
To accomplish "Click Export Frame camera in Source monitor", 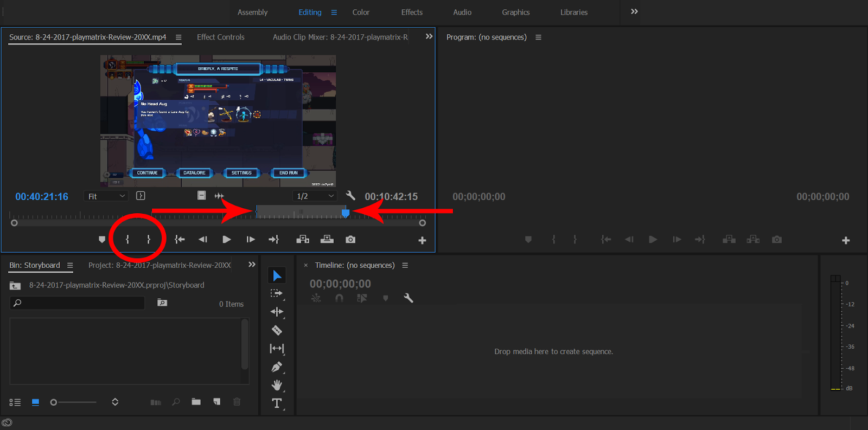I will coord(350,239).
